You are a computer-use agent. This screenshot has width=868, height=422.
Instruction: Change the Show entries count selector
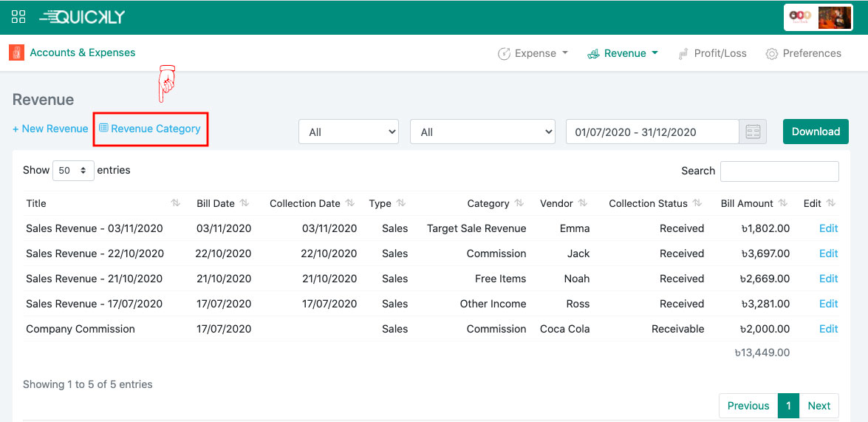(x=73, y=171)
